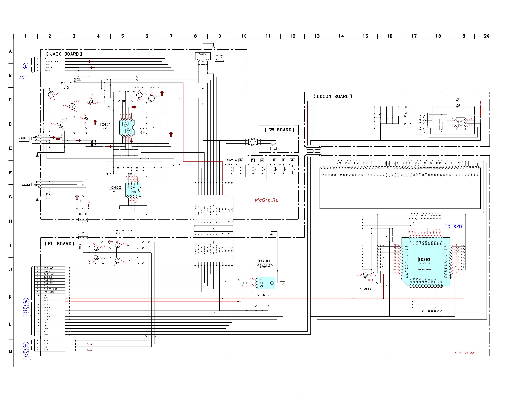Click the left GAIN CONT label above transistors
This screenshot has height=400, width=532.
tap(139, 87)
